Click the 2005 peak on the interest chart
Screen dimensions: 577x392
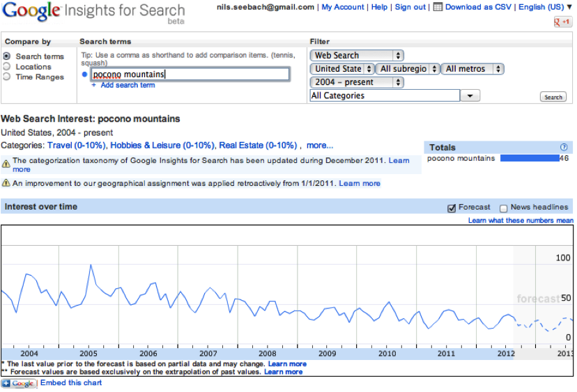click(91, 265)
